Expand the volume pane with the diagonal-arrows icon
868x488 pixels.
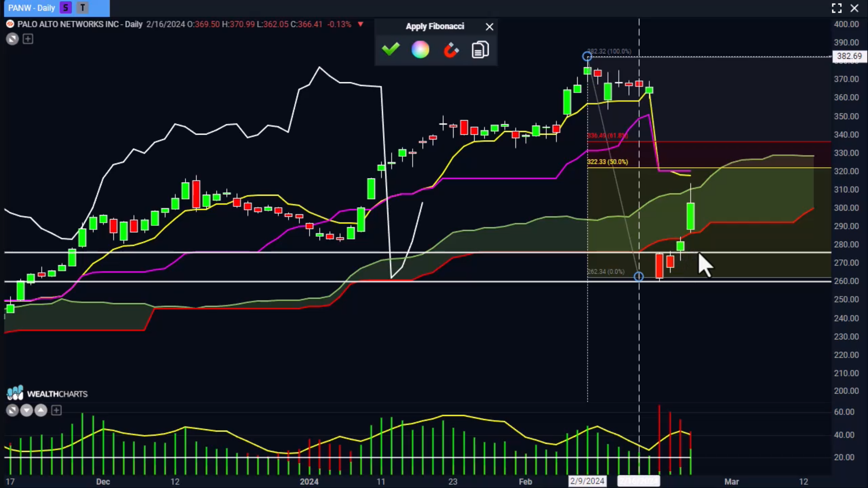click(x=12, y=410)
